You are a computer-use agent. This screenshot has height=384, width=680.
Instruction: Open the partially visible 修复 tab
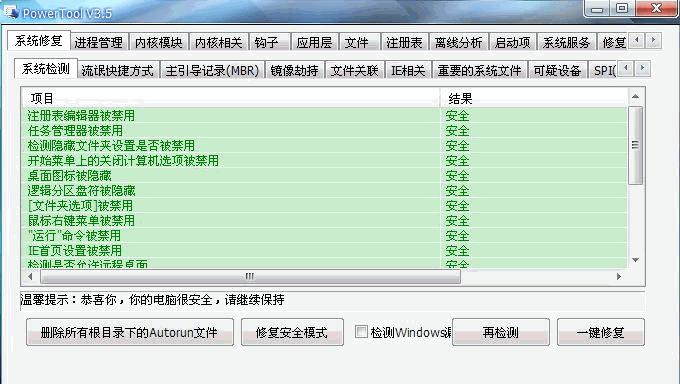(613, 43)
